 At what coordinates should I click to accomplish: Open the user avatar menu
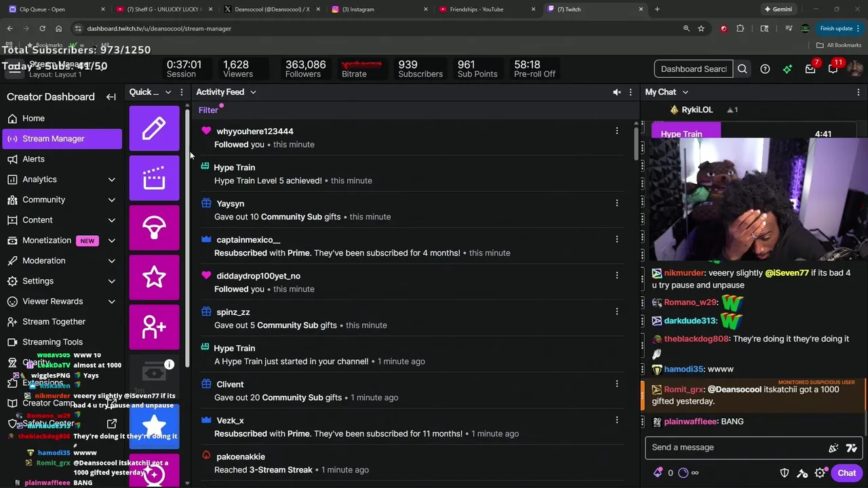coord(856,69)
